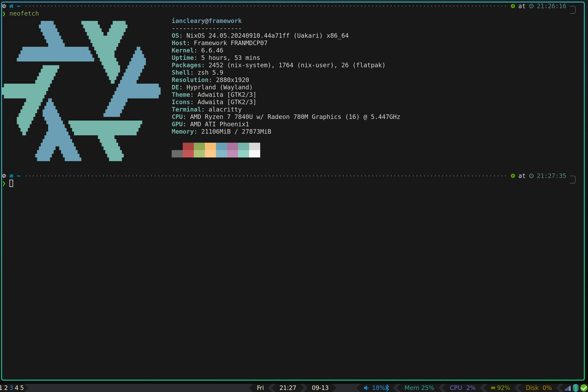Click the NixOS gear glyph at the second prompt start
This screenshot has height=392, width=588.
click(x=4, y=176)
